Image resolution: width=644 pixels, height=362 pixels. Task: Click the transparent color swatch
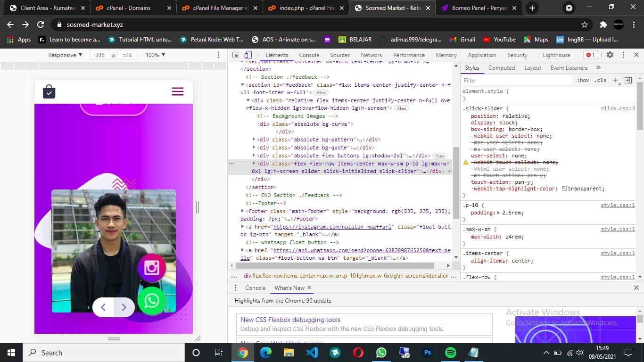pos(564,189)
